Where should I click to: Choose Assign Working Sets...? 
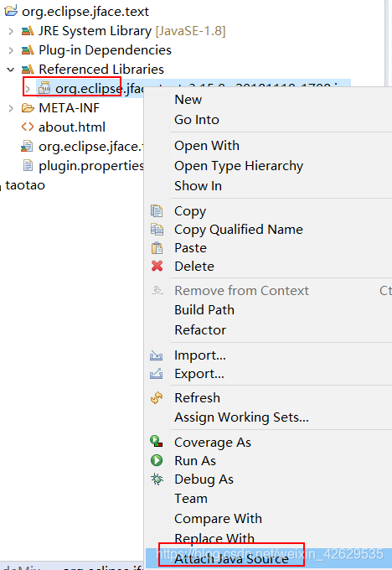click(x=241, y=417)
